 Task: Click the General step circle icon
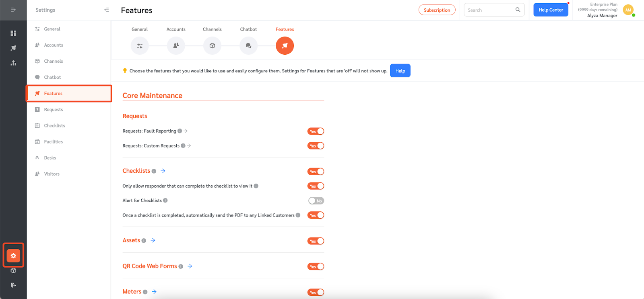point(140,46)
